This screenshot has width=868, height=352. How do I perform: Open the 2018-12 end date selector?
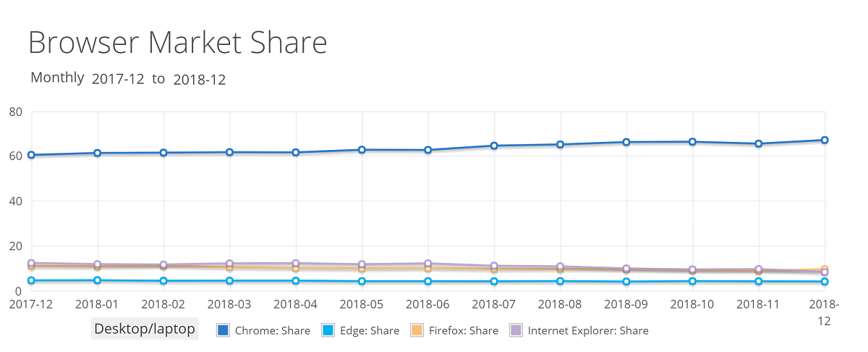pyautogui.click(x=199, y=79)
